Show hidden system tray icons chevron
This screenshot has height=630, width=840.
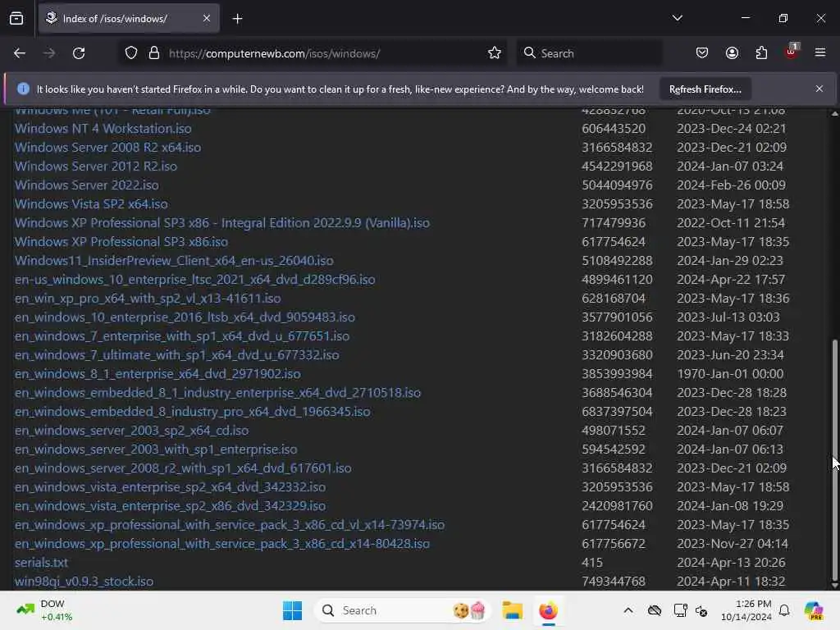coord(628,610)
